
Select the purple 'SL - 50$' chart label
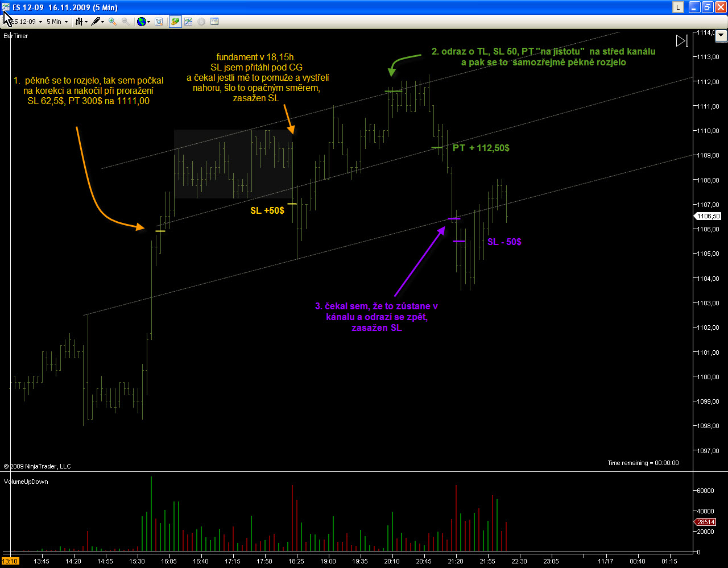(x=504, y=242)
